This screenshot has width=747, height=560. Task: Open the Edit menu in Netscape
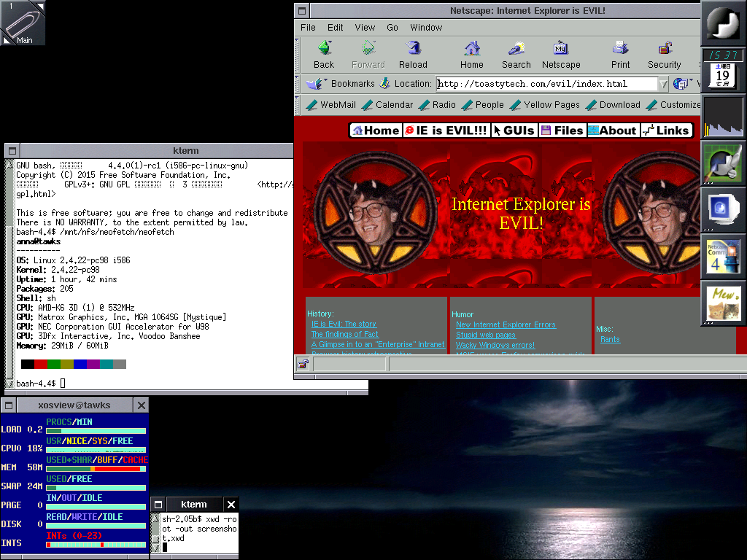coord(335,28)
